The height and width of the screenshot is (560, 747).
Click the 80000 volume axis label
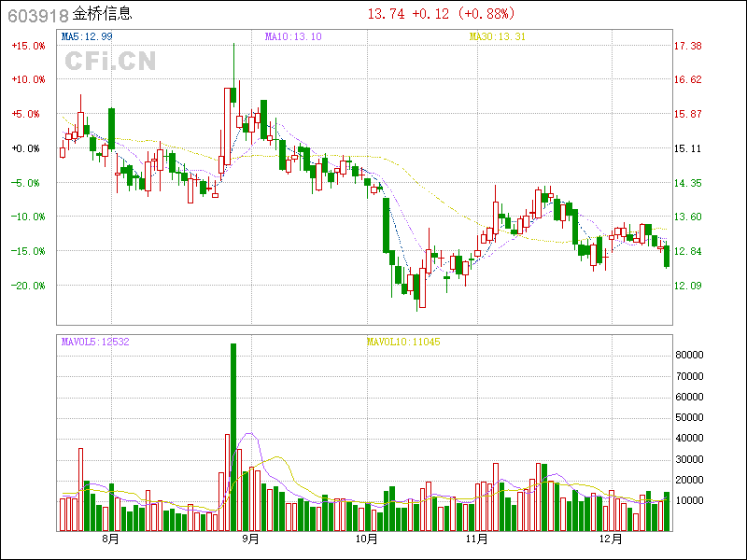[689, 355]
